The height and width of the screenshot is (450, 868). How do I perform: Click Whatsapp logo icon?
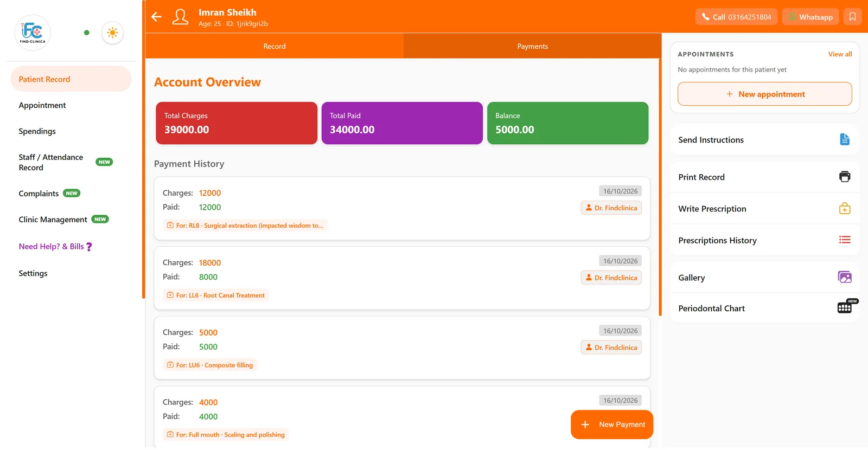793,17
